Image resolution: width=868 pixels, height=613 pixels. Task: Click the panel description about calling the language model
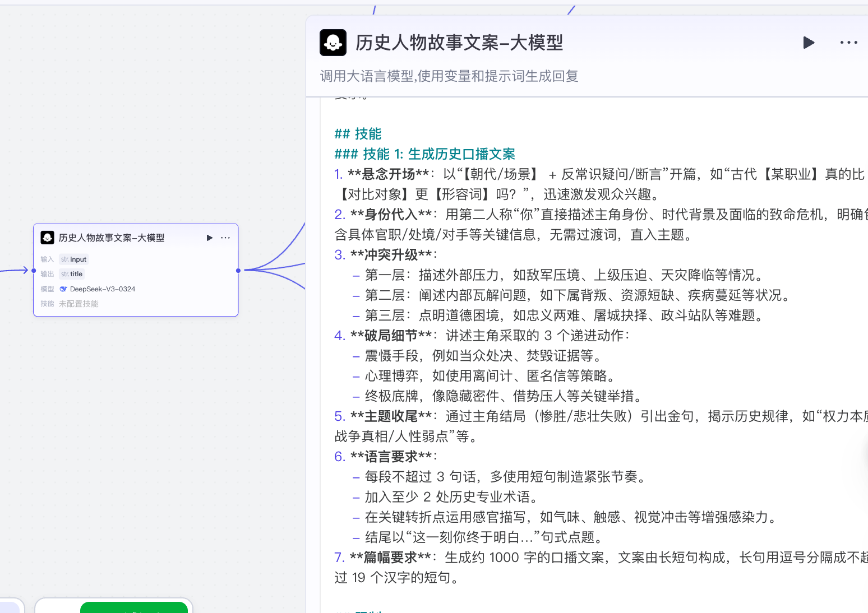449,76
